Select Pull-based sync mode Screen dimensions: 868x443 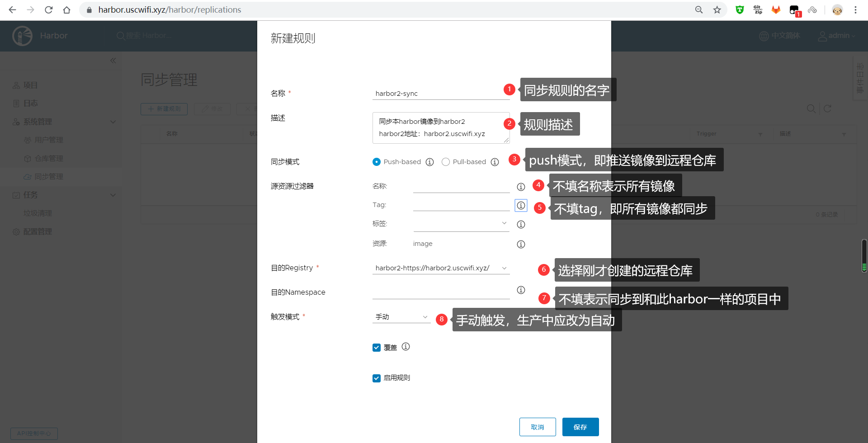(445, 162)
